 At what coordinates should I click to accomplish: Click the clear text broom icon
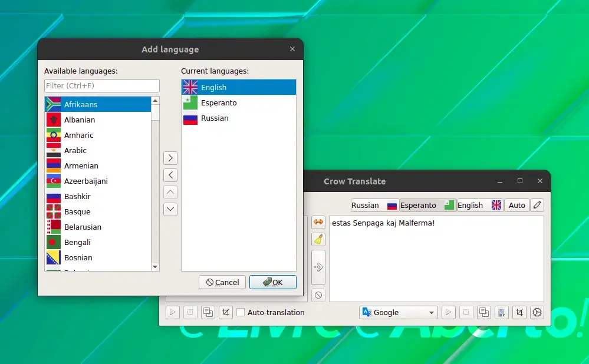[318, 239]
